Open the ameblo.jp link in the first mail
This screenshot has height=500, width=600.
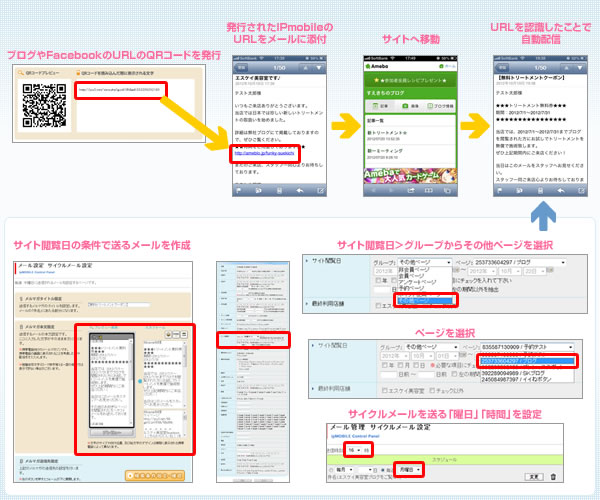tap(264, 153)
